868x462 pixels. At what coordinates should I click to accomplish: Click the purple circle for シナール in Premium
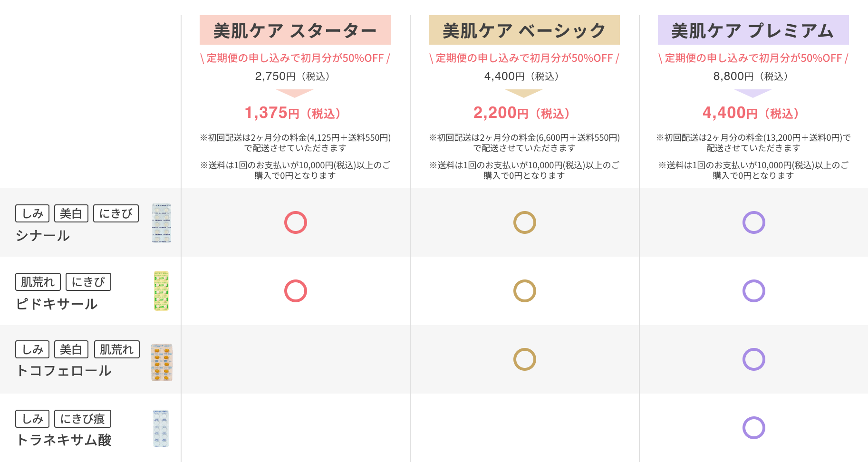753,222
